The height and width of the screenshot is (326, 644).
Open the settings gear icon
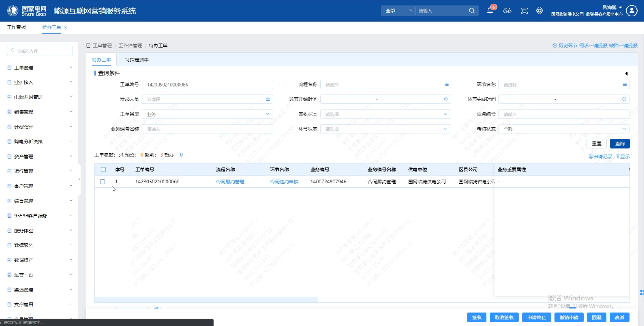[x=540, y=11]
